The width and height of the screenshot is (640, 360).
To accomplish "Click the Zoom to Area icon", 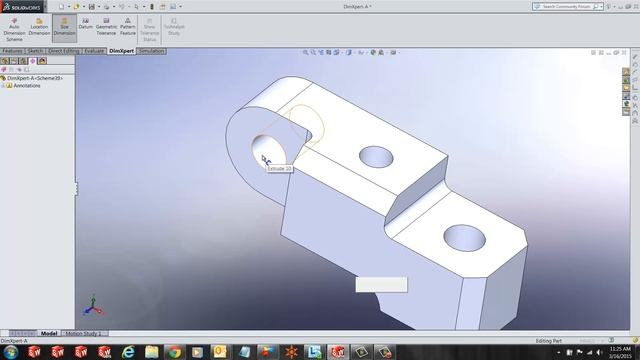I will (313, 52).
